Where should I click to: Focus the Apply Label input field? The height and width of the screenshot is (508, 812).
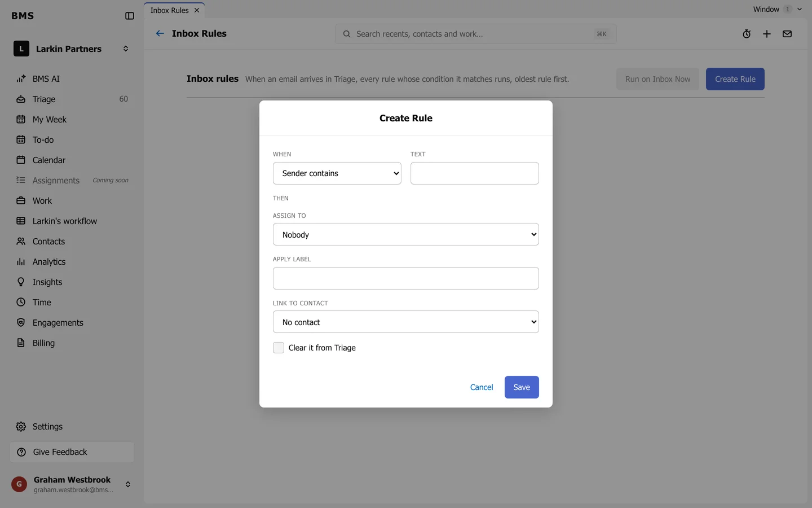tap(406, 278)
